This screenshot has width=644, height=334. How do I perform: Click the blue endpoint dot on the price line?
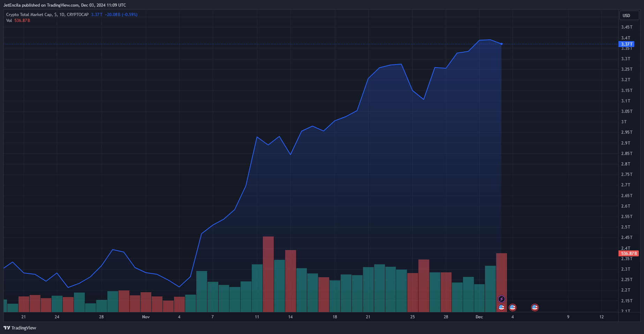pyautogui.click(x=501, y=44)
